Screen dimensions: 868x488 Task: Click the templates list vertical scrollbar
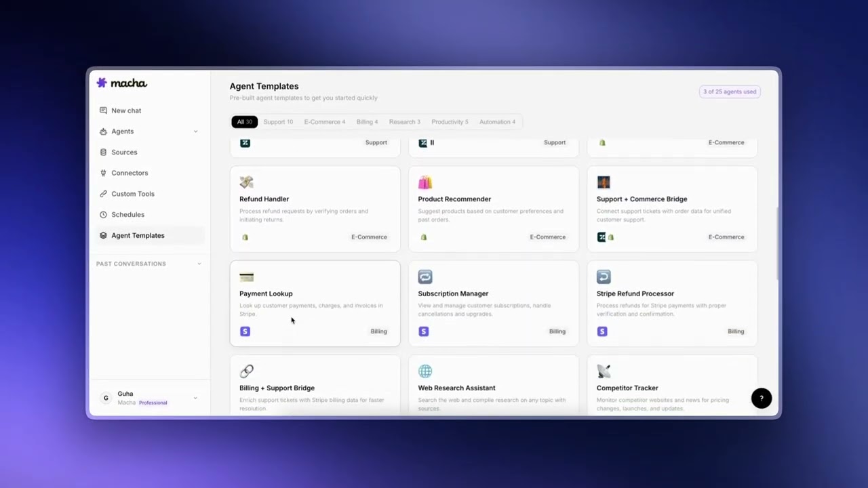click(777, 244)
